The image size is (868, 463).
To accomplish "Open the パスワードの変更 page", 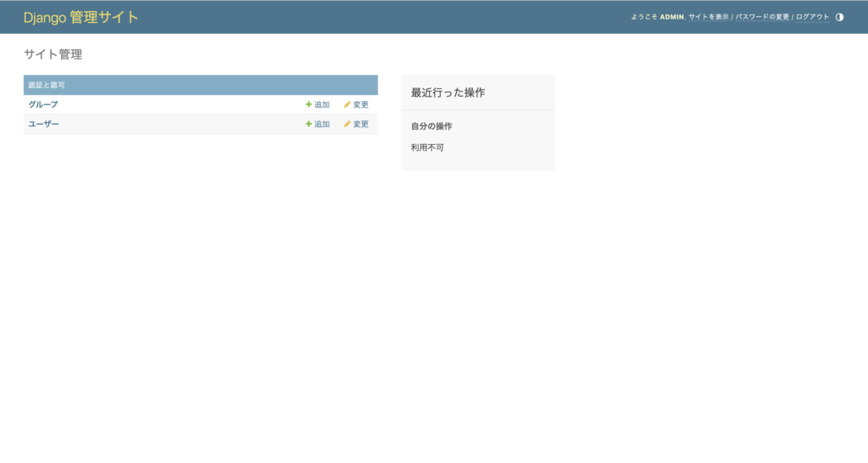I will pos(762,17).
